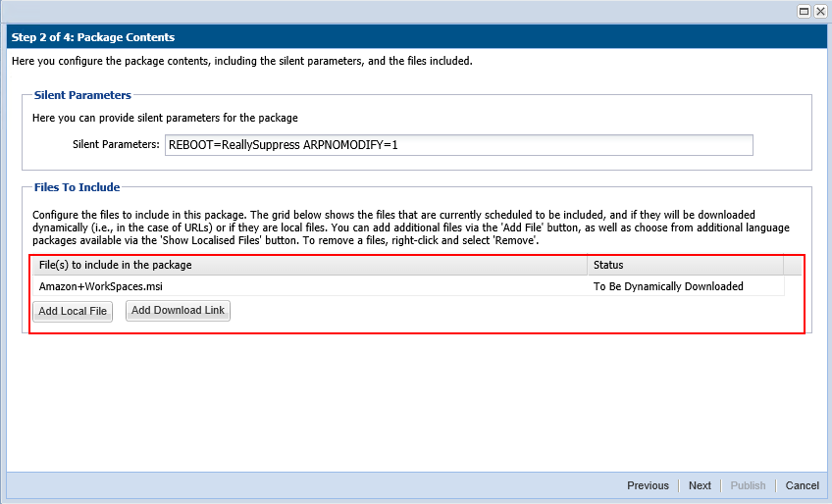The image size is (832, 504).
Task: Go back with the Previous link
Action: pyautogui.click(x=648, y=485)
